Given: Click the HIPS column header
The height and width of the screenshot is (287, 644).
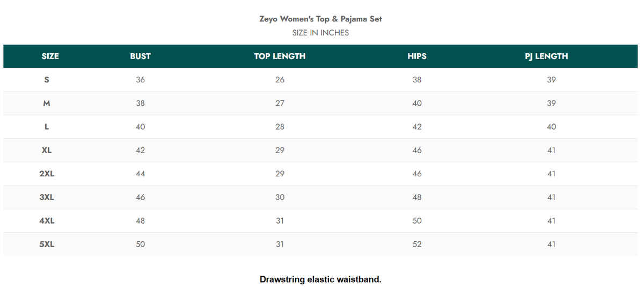Looking at the screenshot, I should 417,56.
